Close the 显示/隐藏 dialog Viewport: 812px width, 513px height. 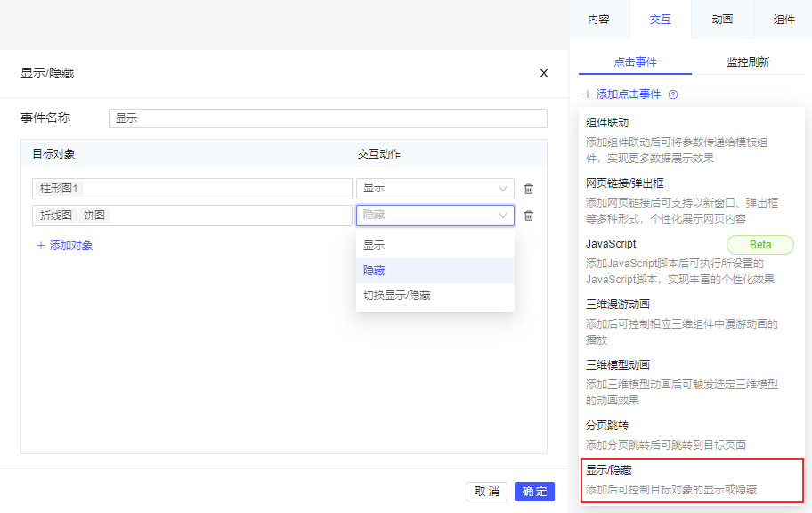tap(544, 73)
